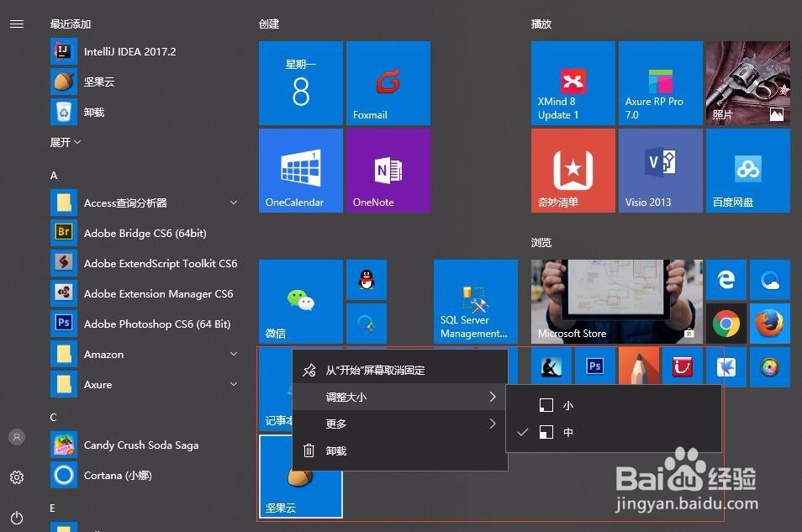Open the Kindle reader tile

click(x=551, y=366)
